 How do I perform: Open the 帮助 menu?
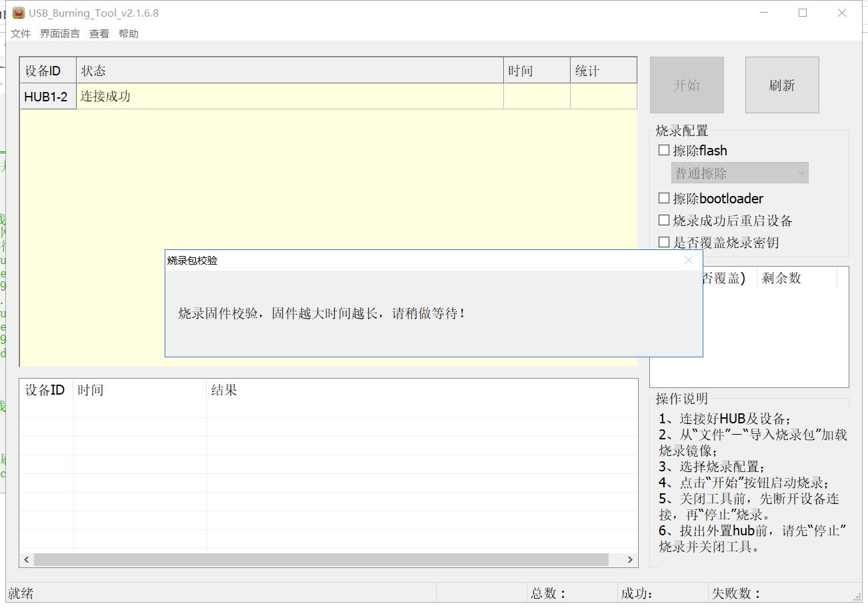coord(129,34)
